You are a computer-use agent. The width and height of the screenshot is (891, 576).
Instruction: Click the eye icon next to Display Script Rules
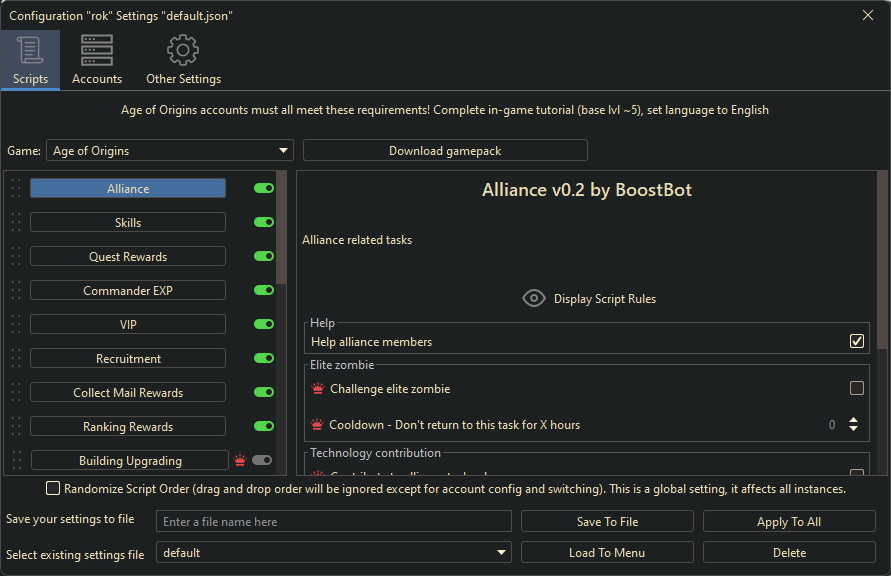534,298
